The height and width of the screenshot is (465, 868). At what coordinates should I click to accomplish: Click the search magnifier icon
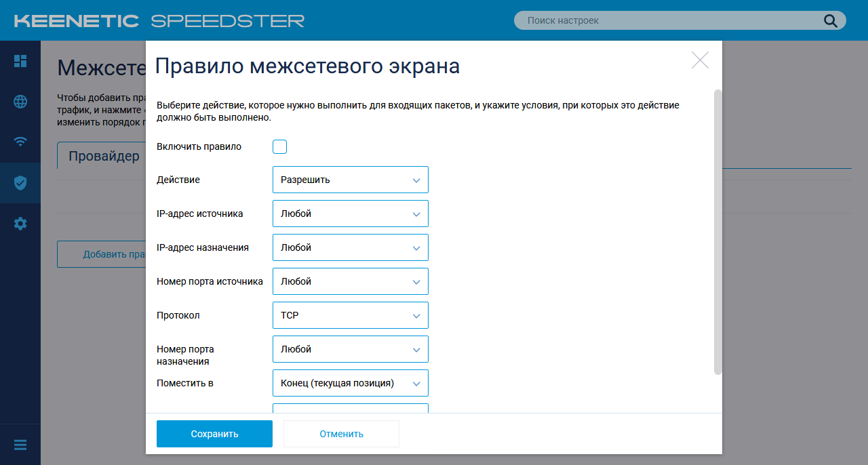coord(831,20)
